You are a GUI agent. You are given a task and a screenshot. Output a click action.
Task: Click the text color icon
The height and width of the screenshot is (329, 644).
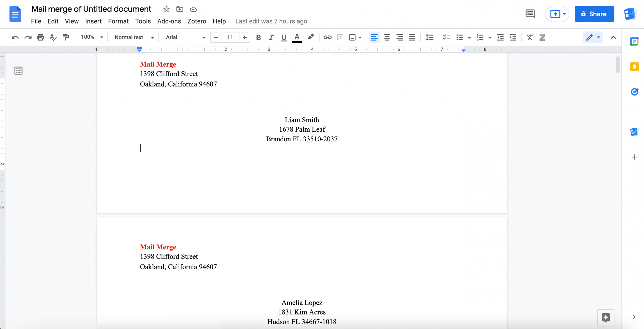297,37
